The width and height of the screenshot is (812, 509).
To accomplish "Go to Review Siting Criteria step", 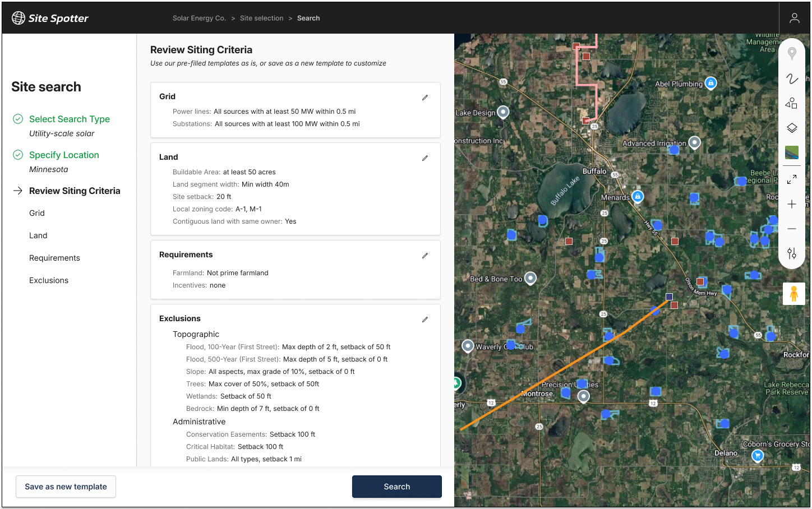I will (x=75, y=191).
